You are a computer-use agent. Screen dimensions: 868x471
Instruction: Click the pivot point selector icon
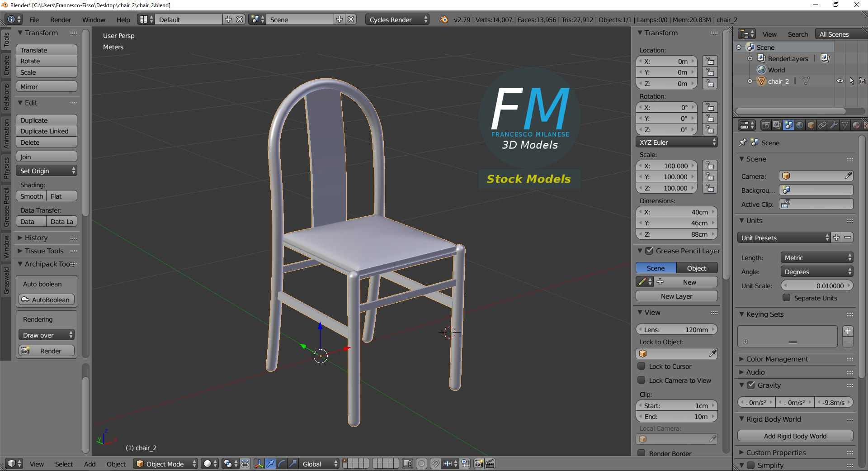(230, 464)
